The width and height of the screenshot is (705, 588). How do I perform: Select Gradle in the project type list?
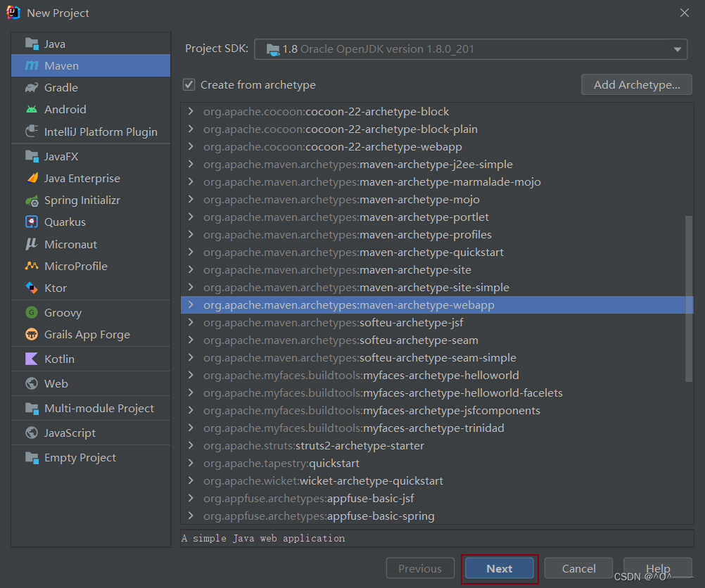(91, 88)
